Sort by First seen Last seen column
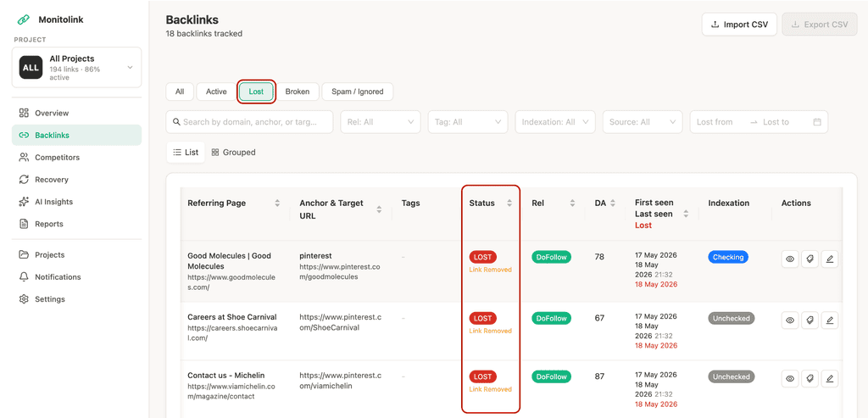The image size is (868, 418). [x=686, y=214]
